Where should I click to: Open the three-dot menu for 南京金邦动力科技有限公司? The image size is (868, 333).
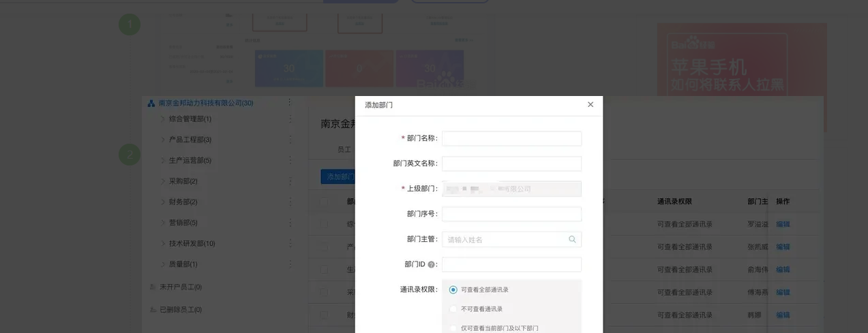click(290, 103)
